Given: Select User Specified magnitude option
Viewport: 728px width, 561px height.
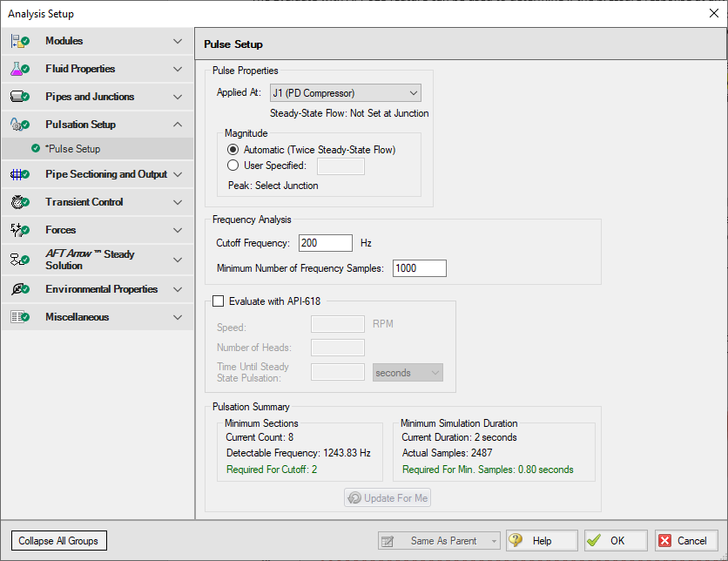Looking at the screenshot, I should [x=233, y=166].
